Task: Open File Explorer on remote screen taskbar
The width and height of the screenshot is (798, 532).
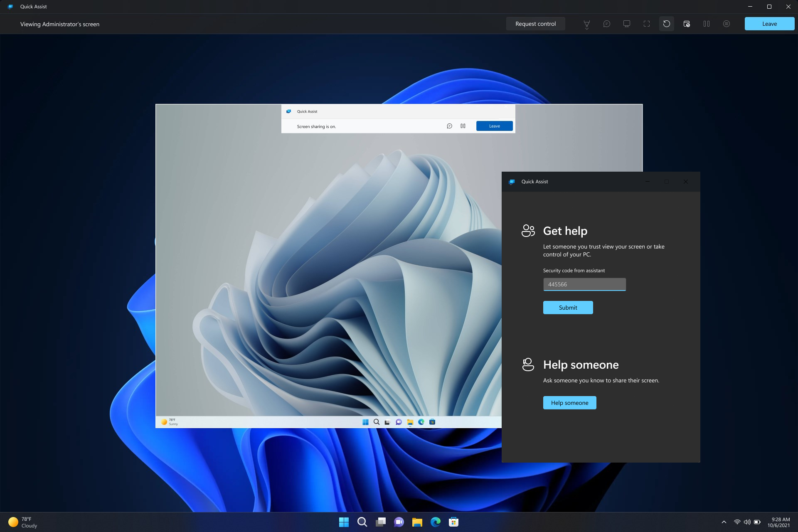Action: click(410, 422)
